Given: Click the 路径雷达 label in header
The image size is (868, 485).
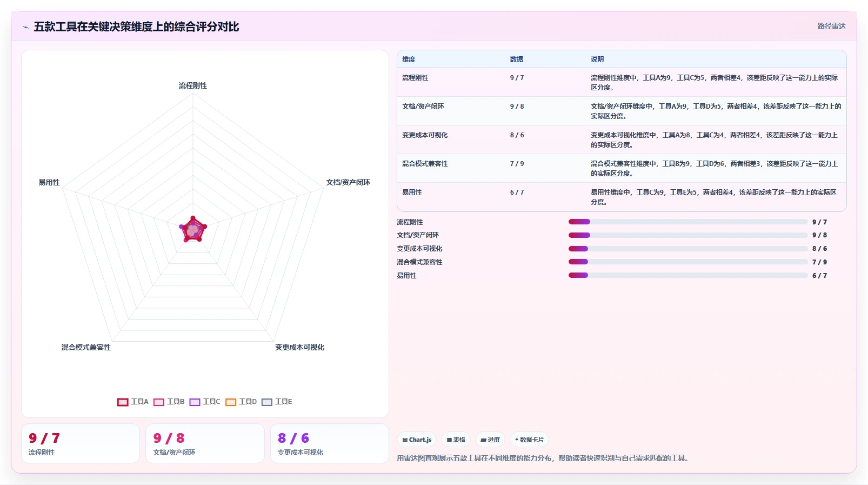Looking at the screenshot, I should coord(831,26).
